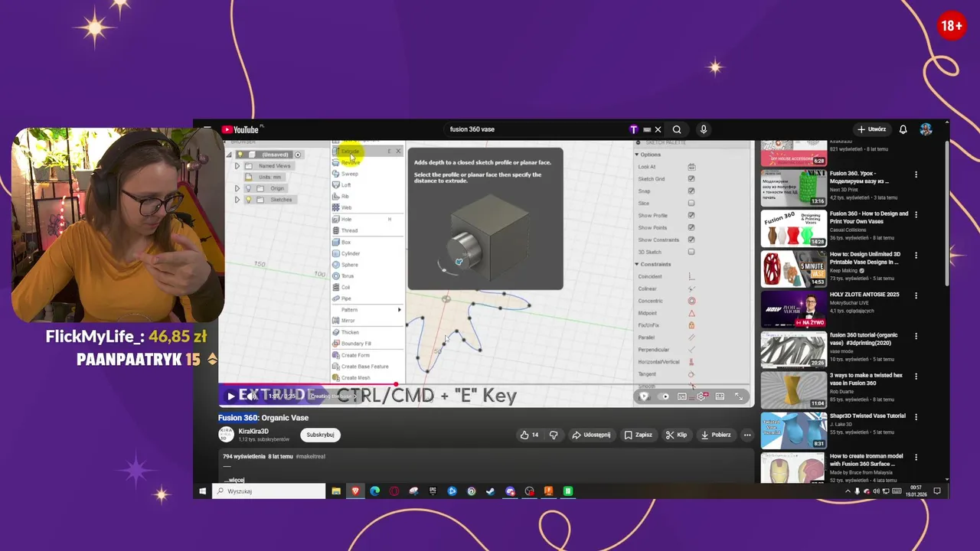Viewport: 980px width, 551px height.
Task: Open more actions for Fusion 360. Урок video
Action: (x=916, y=174)
